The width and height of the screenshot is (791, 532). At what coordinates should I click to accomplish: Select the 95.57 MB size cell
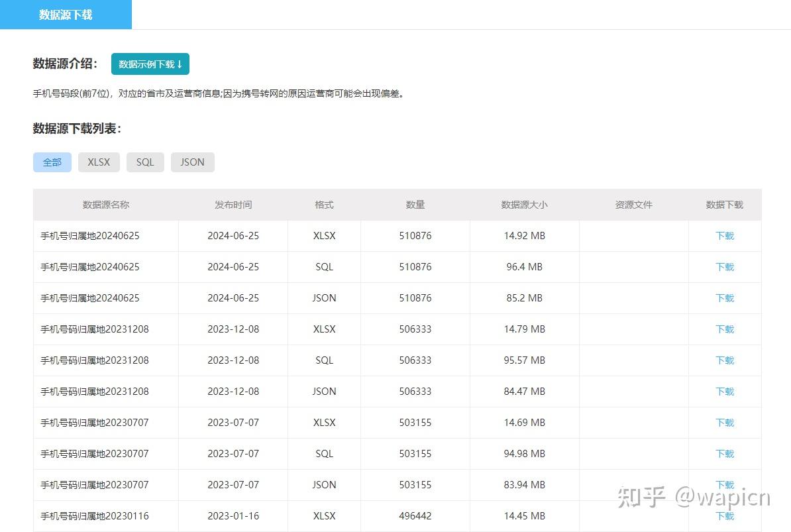coord(525,360)
